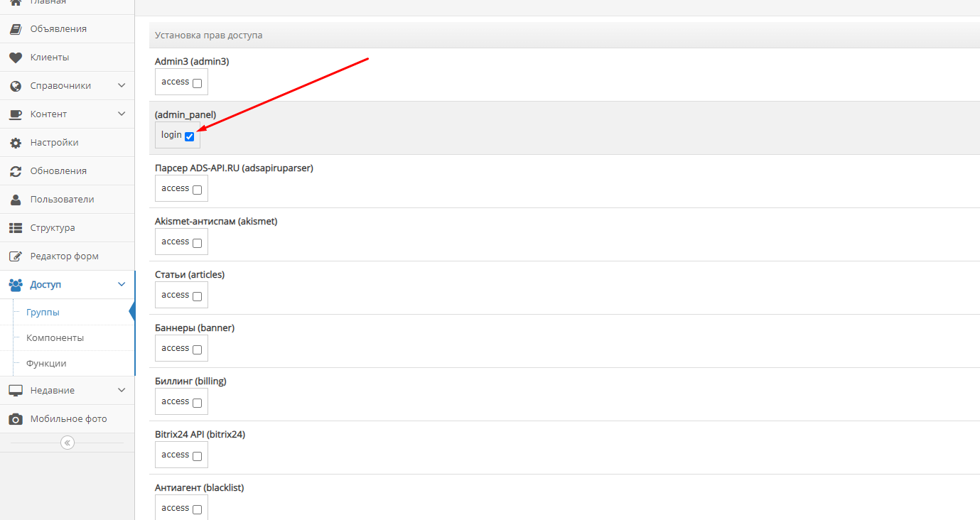Click the user icon beside Пользователи

click(16, 200)
